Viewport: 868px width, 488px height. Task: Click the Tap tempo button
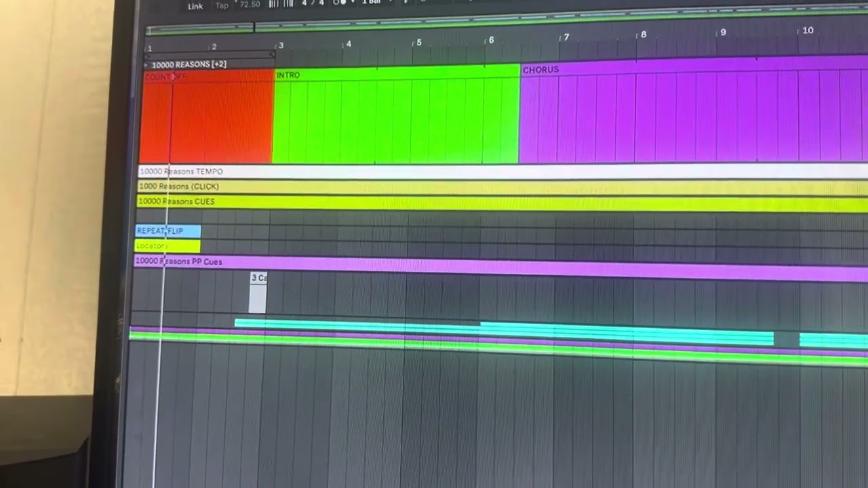pos(222,5)
